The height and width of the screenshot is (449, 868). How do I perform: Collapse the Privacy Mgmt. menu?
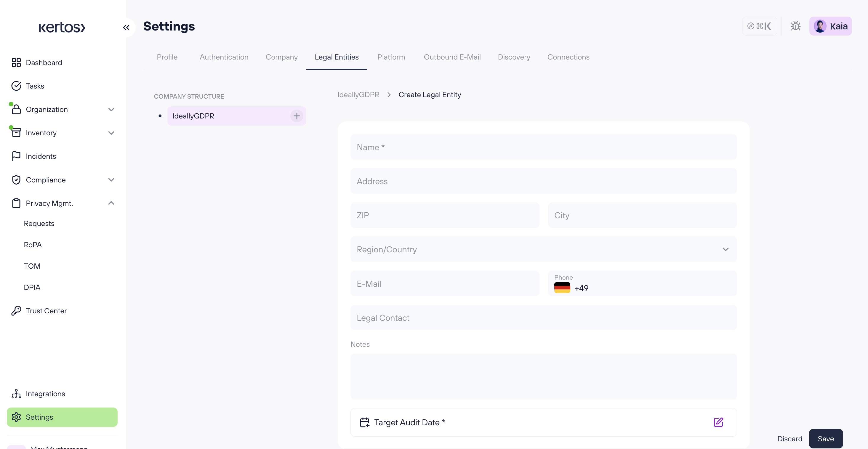(111, 203)
